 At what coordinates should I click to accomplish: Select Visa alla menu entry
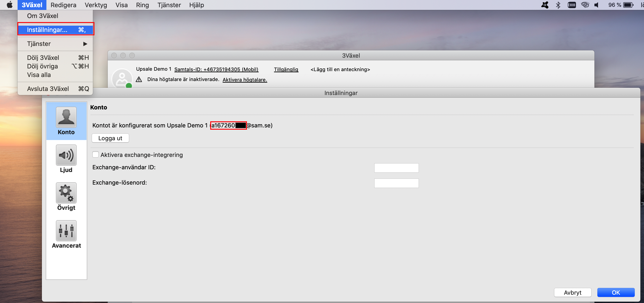click(x=55, y=75)
